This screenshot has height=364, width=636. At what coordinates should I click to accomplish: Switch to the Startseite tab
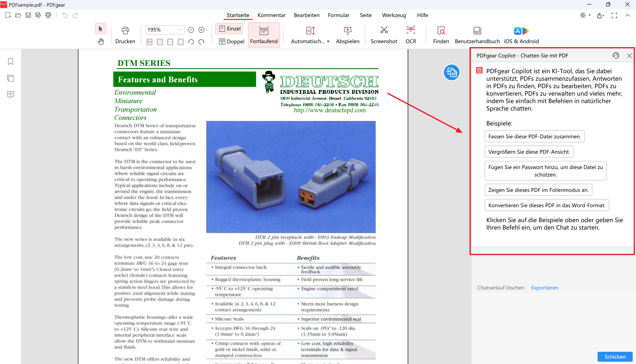click(x=238, y=15)
